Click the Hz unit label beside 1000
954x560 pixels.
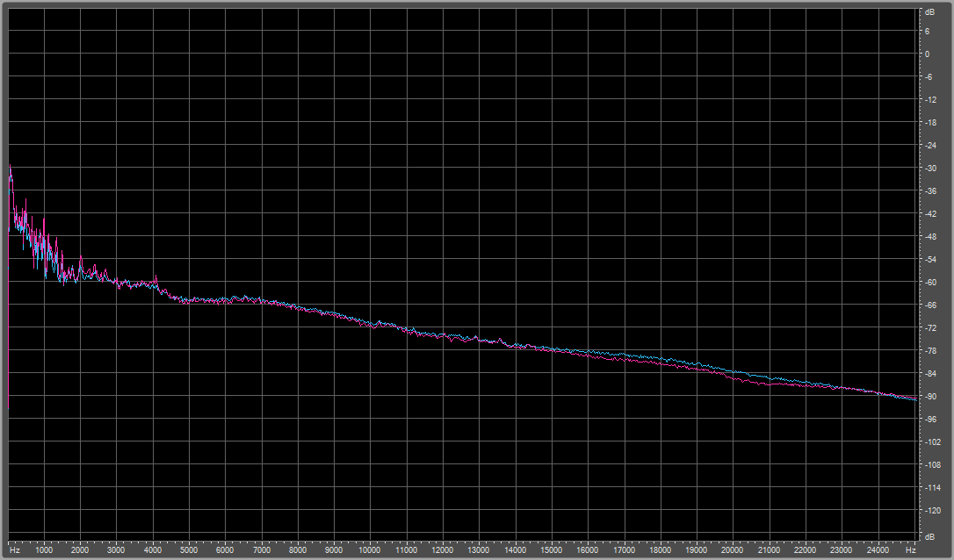[15, 549]
